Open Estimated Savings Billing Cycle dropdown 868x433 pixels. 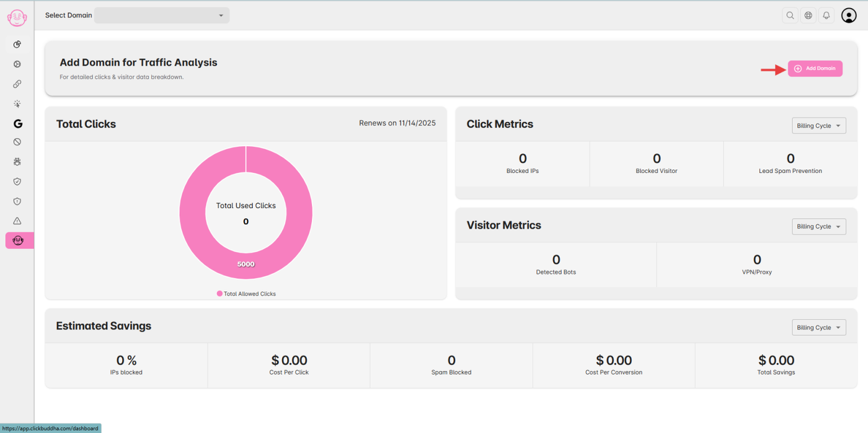pos(819,328)
